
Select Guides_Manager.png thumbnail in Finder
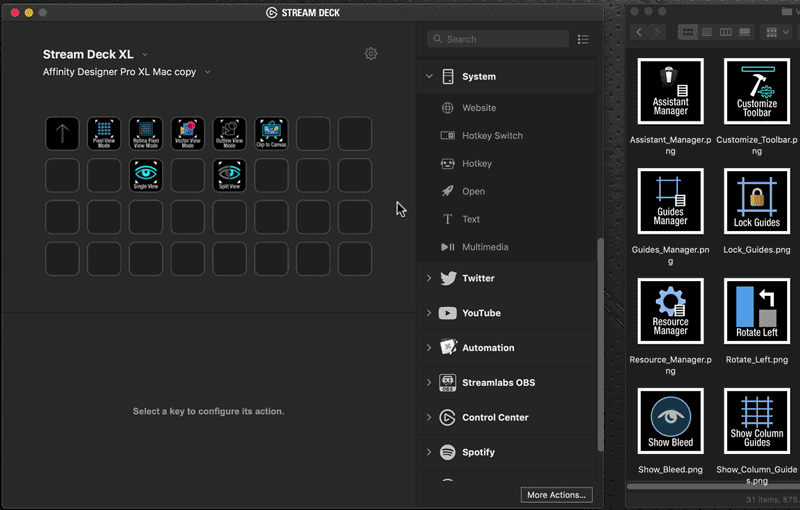pyautogui.click(x=670, y=201)
